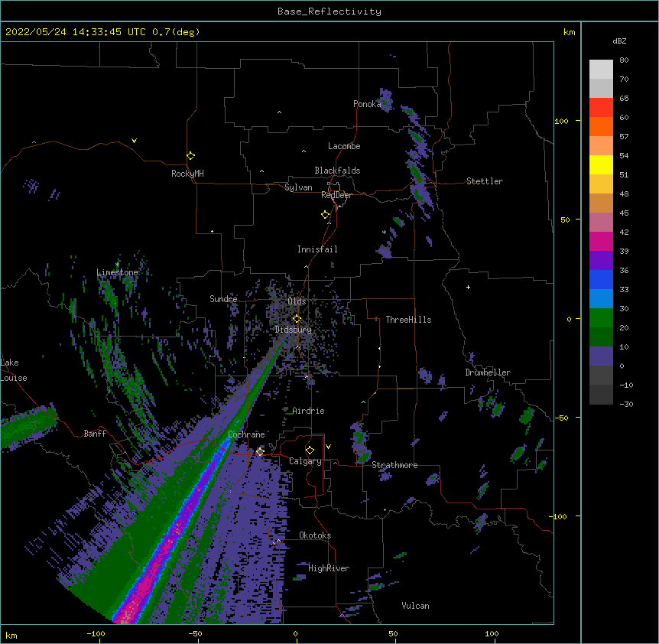Select the Banff label
Screen dimensions: 659x644
[x=95, y=434]
